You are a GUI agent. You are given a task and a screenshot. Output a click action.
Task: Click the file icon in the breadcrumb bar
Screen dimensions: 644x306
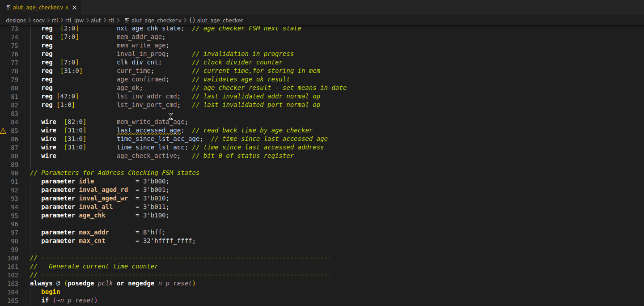tap(127, 21)
